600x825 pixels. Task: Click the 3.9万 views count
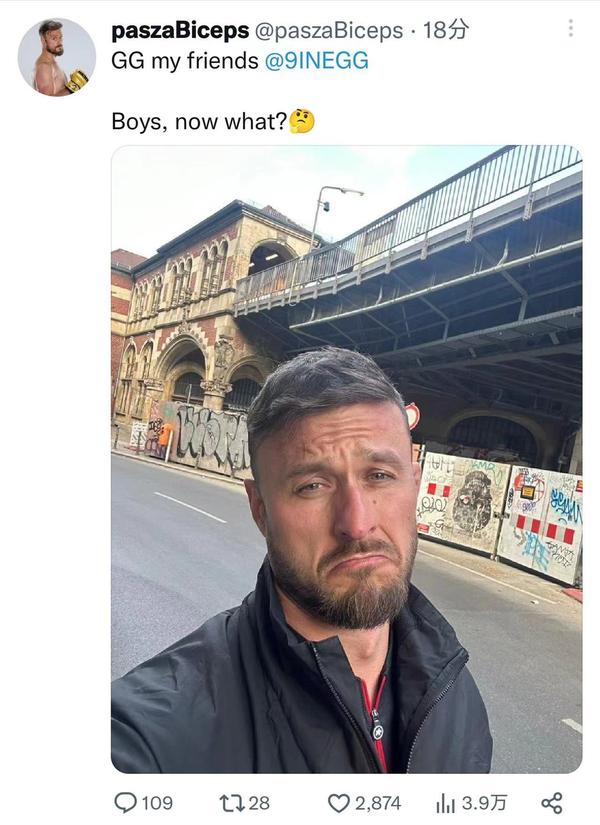(485, 802)
